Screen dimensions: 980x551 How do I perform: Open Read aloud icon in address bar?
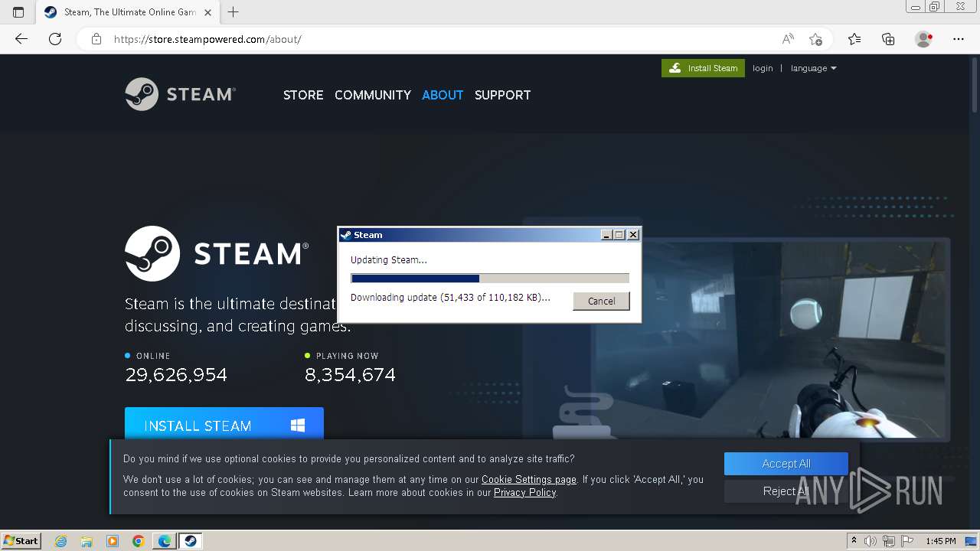[788, 39]
